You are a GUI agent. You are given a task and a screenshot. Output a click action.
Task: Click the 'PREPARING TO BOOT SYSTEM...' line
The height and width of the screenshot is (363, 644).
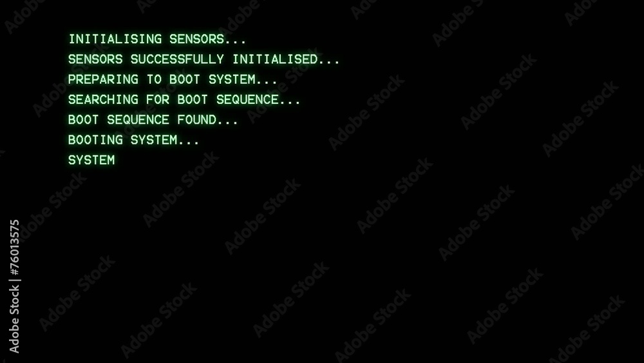pos(173,79)
